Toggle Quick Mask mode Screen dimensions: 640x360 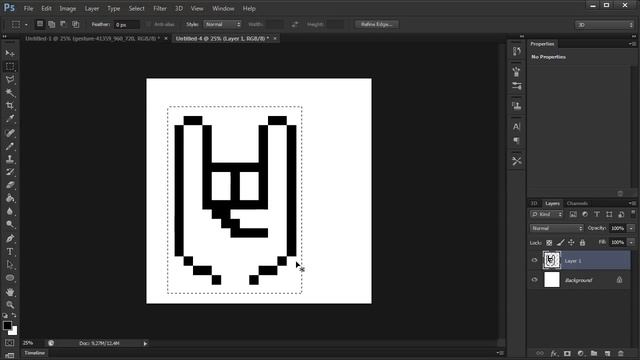click(x=10, y=343)
